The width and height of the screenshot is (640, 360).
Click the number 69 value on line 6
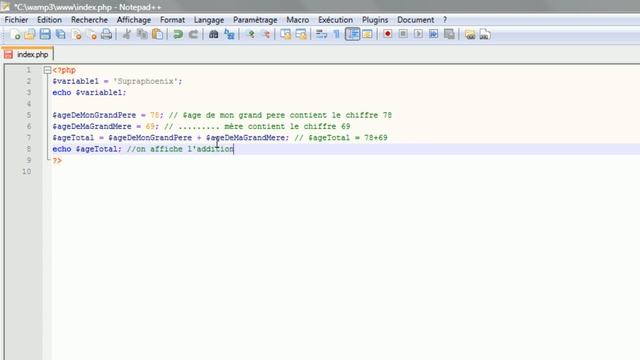click(x=150, y=127)
